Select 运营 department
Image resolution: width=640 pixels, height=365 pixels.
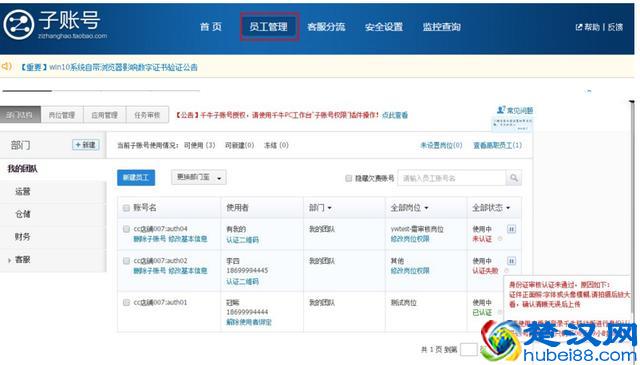tap(22, 191)
